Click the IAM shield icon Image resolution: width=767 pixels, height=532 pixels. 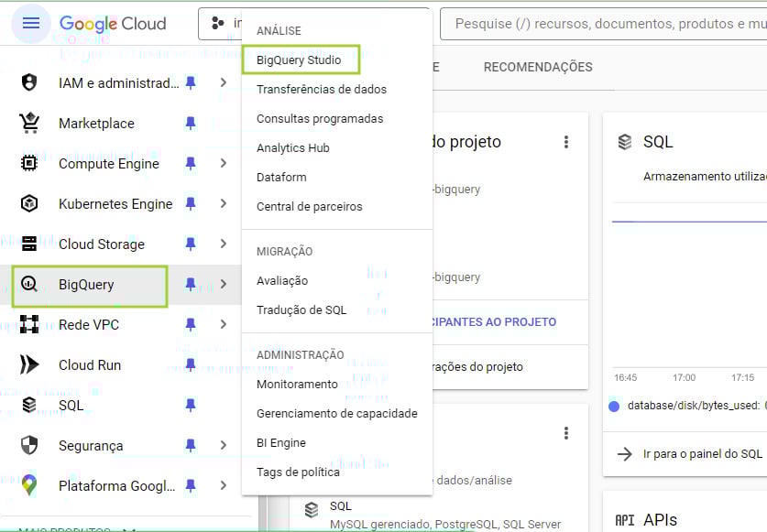pos(29,82)
